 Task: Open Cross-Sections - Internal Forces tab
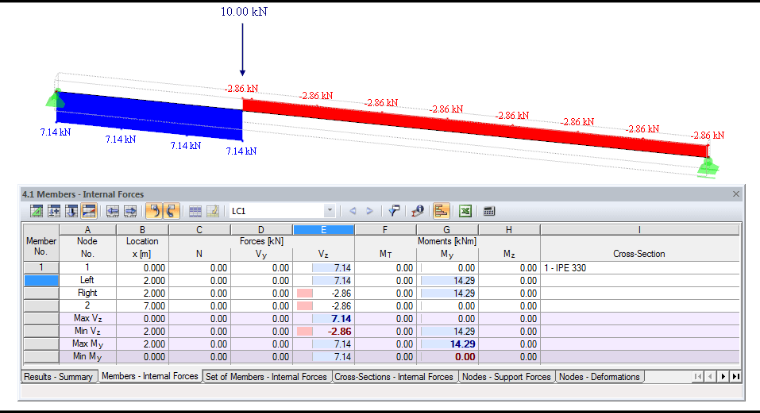[394, 377]
